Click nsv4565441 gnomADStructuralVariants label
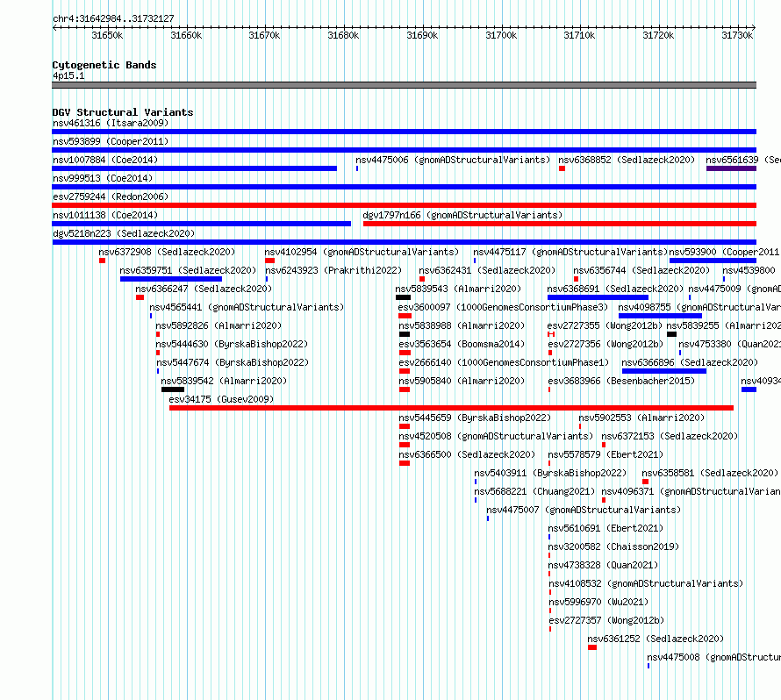 (x=247, y=307)
